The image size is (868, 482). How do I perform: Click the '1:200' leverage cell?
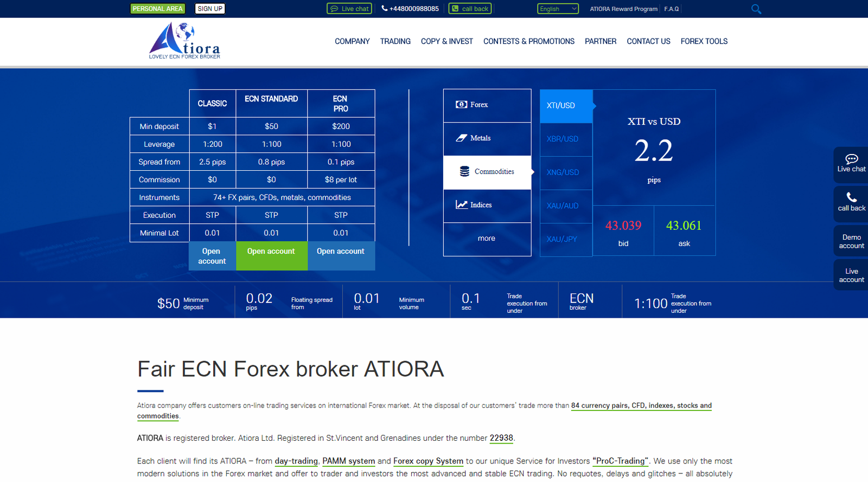pyautogui.click(x=212, y=144)
